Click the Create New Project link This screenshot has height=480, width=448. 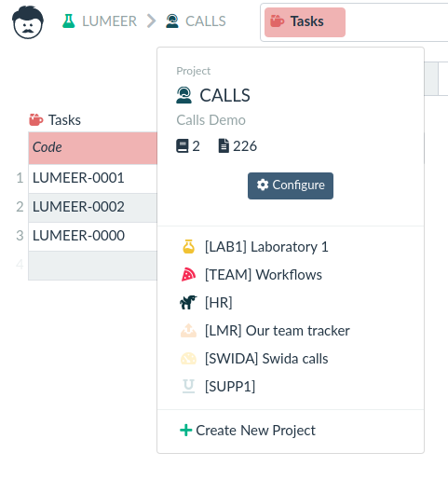[x=248, y=431]
